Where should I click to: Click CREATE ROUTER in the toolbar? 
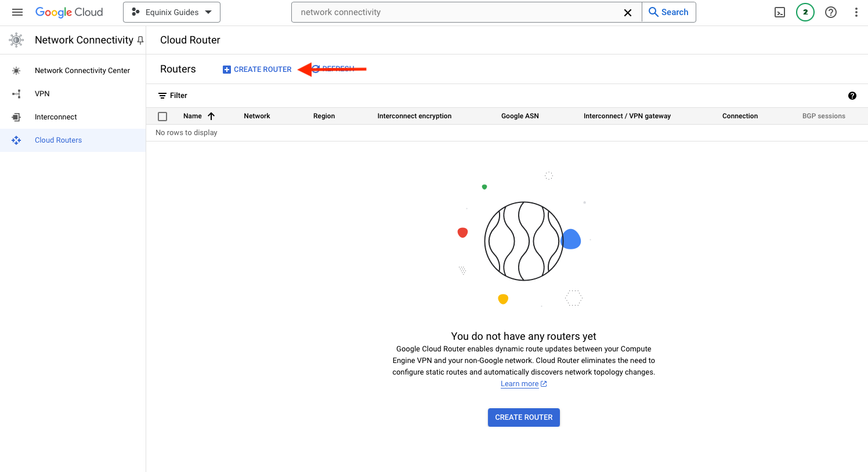click(257, 70)
